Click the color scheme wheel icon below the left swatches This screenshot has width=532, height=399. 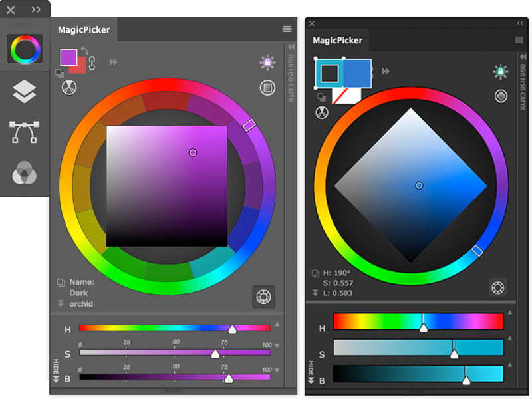69,88
